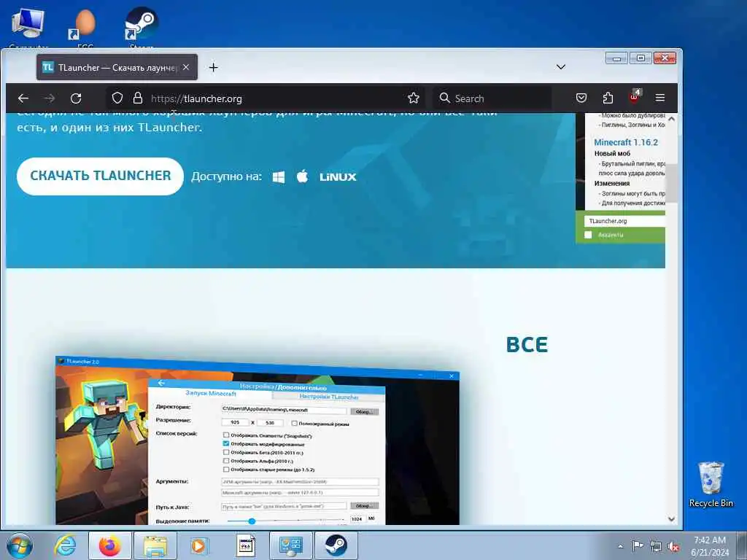Image resolution: width=747 pixels, height=560 pixels.
Task: Click the Show desktop button at taskbar edge
Action: click(743, 545)
